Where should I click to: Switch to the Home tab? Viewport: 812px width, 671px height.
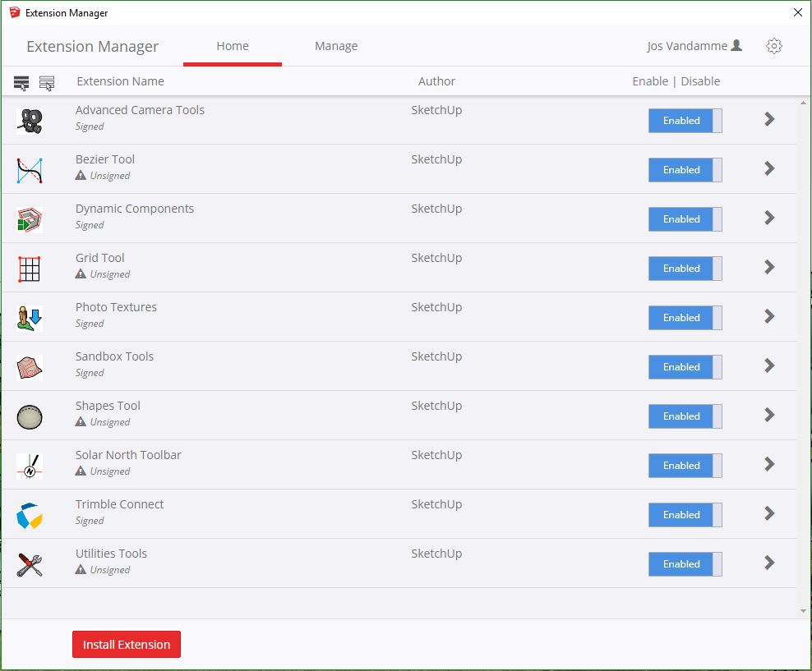pyautogui.click(x=233, y=46)
